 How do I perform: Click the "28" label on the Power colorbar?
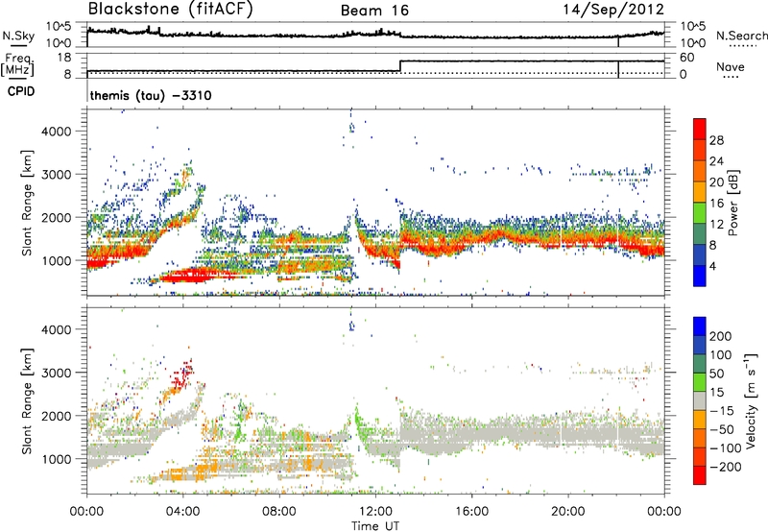(x=716, y=140)
